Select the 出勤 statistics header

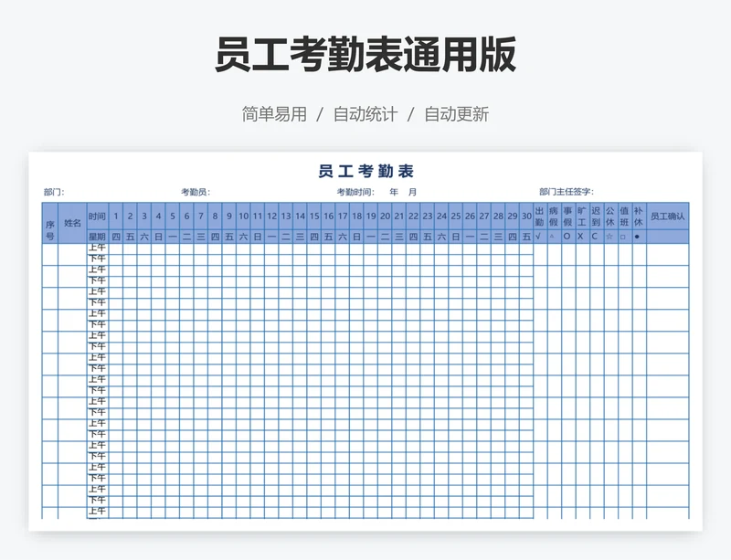540,217
